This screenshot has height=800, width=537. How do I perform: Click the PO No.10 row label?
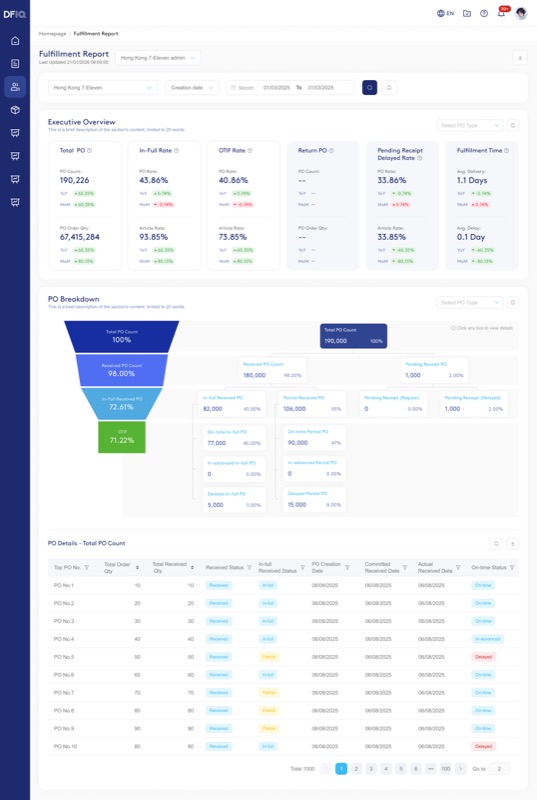65,746
